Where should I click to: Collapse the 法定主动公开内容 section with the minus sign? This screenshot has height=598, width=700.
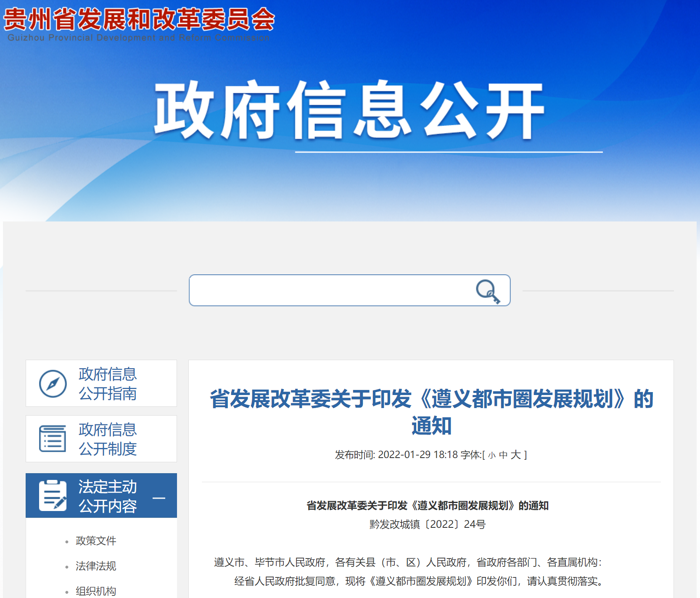coord(159,498)
